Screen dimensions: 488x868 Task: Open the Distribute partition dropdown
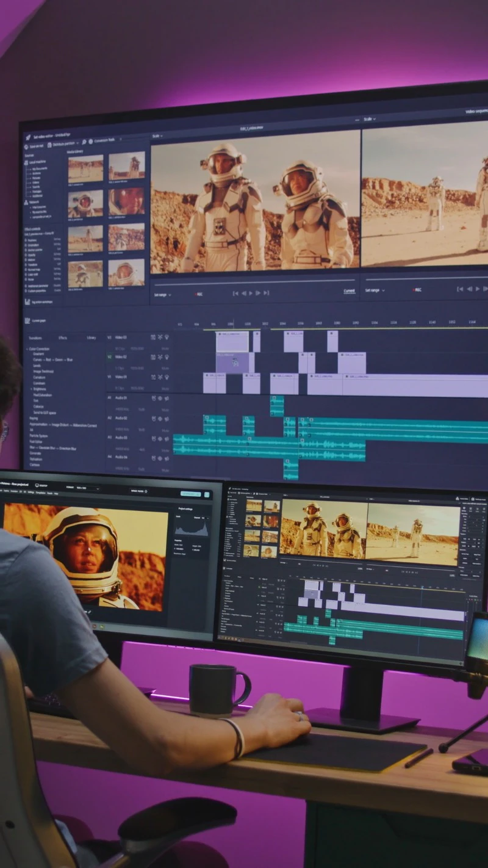(x=62, y=144)
